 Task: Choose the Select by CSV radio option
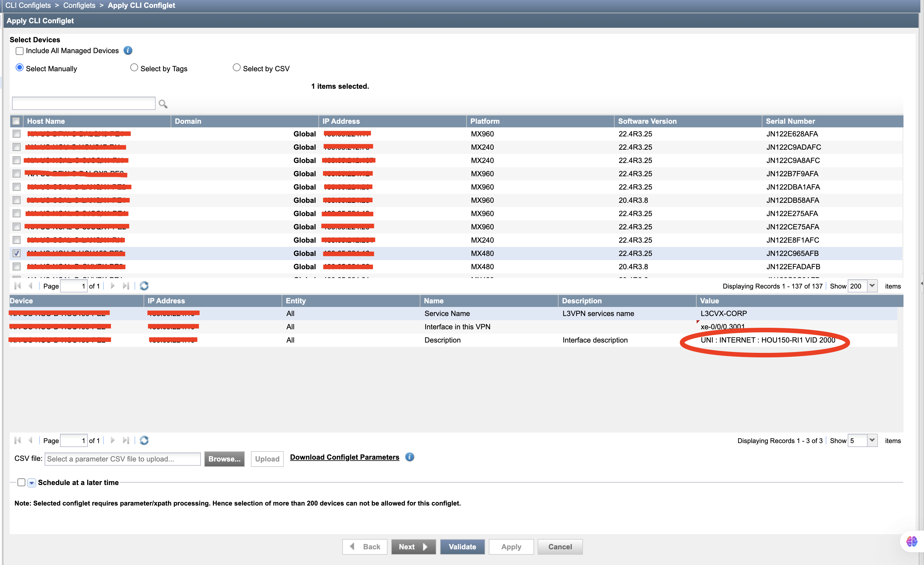pyautogui.click(x=237, y=68)
